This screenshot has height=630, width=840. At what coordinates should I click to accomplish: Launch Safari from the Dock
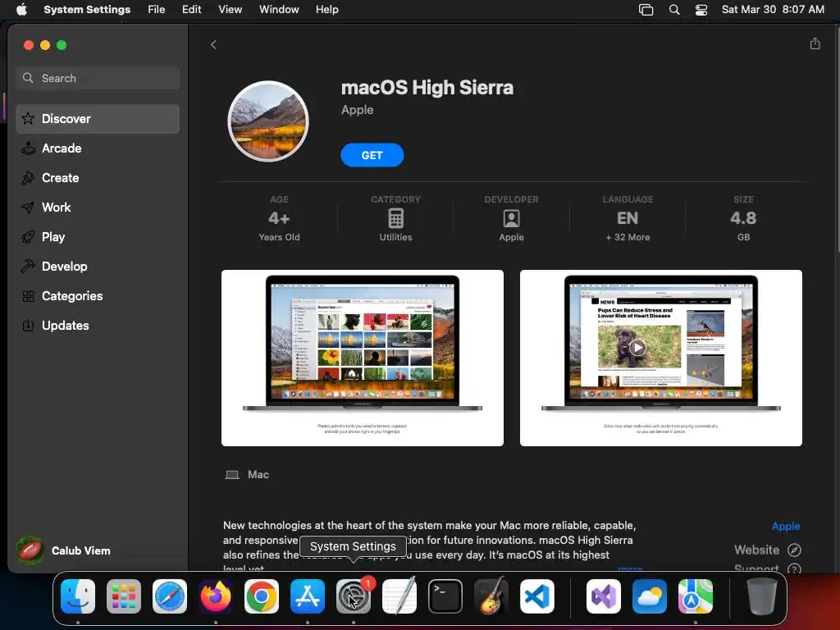click(170, 596)
